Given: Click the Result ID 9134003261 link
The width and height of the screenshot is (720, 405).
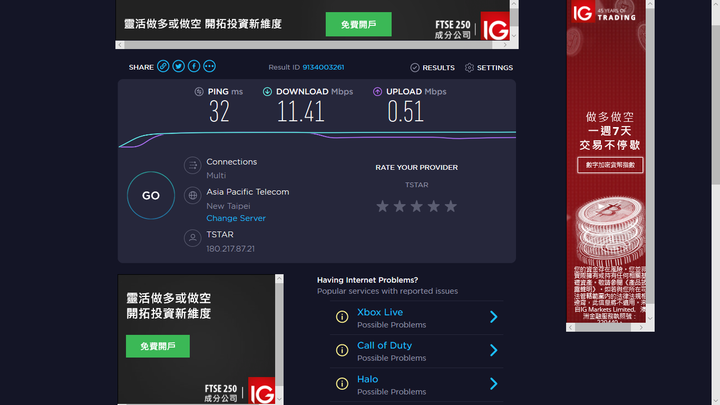Looking at the screenshot, I should click(323, 68).
